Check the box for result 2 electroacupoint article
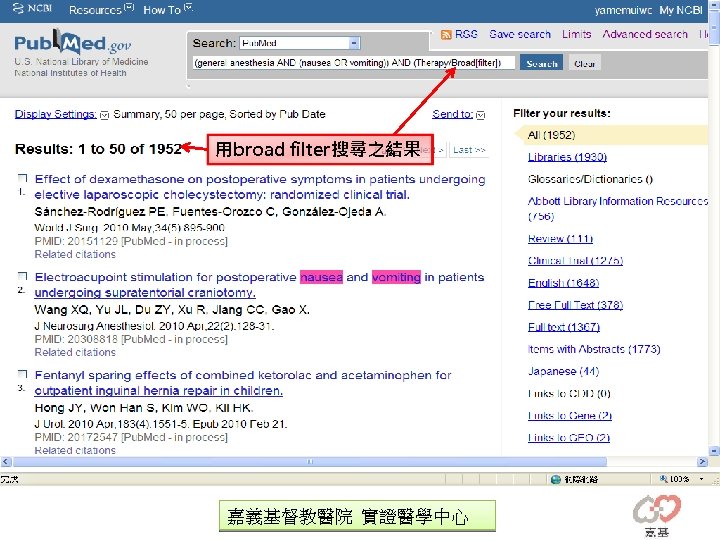Screen dimensions: 720x540 click(22, 276)
